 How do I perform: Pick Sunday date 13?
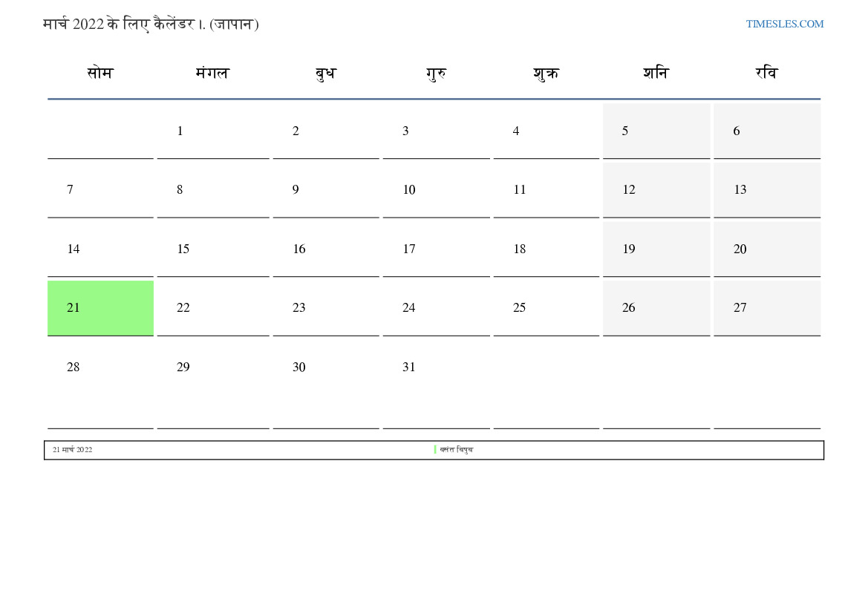pyautogui.click(x=740, y=190)
